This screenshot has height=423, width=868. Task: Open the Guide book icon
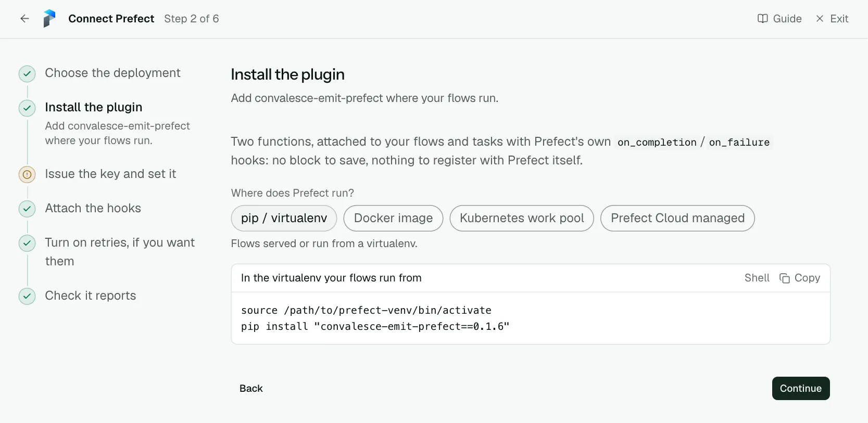pos(762,19)
